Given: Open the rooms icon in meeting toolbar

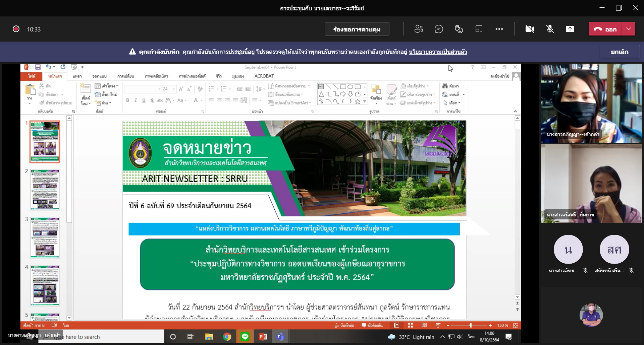Looking at the screenshot, I should click(x=479, y=29).
